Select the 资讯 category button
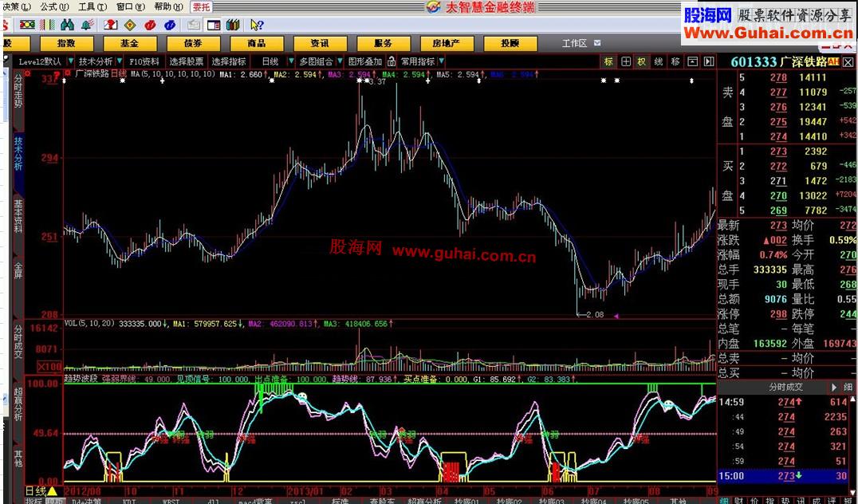Screen dimensions: 858x504 point(320,43)
